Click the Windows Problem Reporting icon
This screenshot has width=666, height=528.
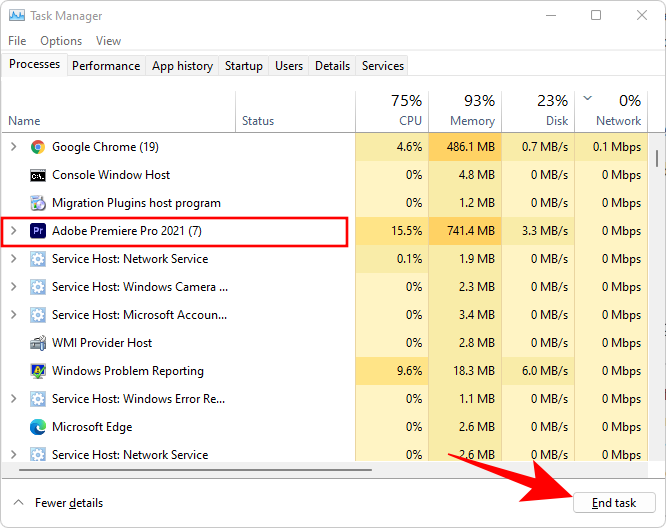[38, 371]
